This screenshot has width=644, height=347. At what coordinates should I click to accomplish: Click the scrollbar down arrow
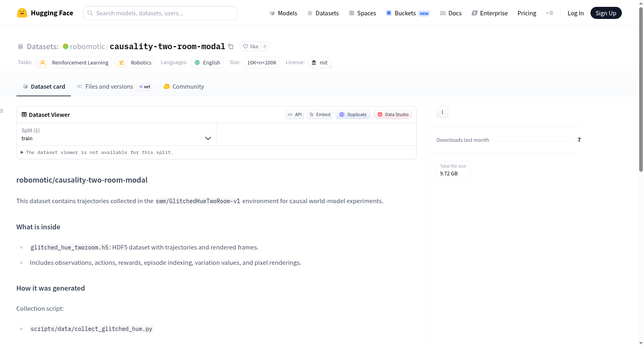(x=641, y=343)
